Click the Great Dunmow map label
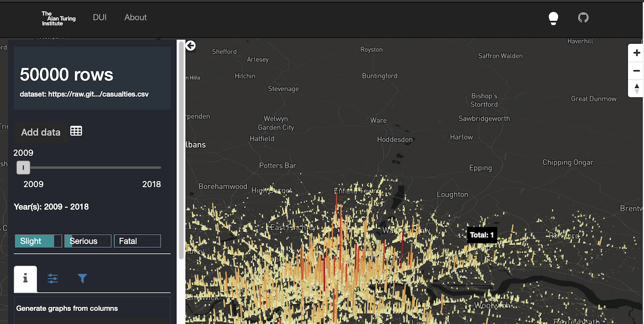The image size is (644, 324). 594,99
